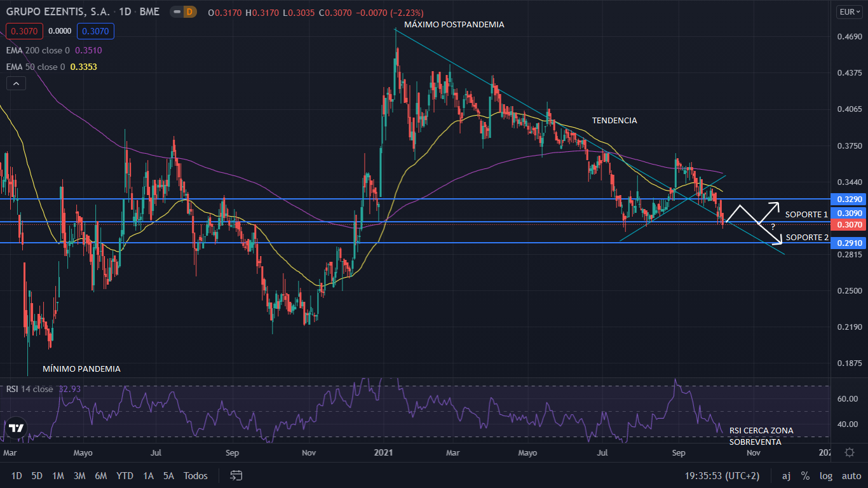Click the Todos range button

[x=195, y=475]
